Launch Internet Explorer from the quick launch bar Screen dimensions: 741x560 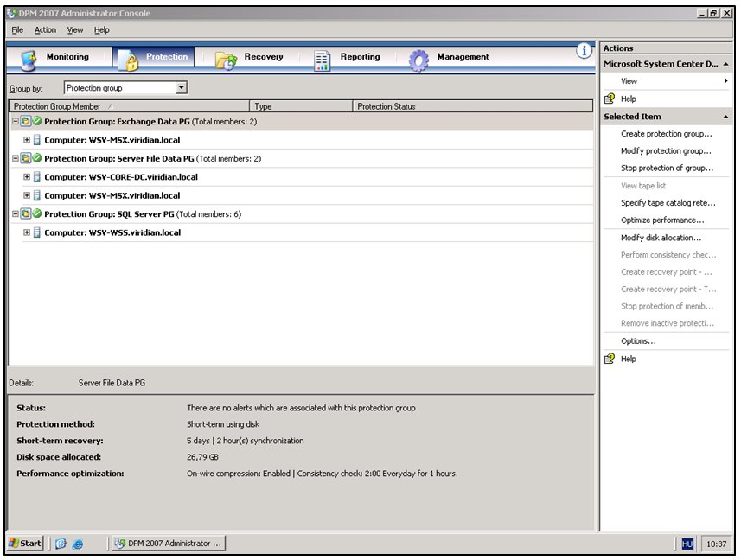coord(78,544)
